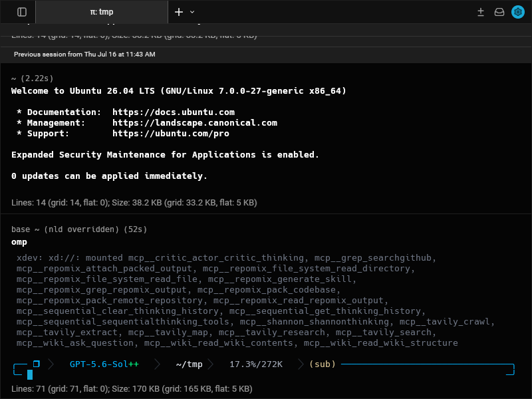The width and height of the screenshot is (532, 399).
Task: Toggle the sidebar panel icon
Action: pyautogui.click(x=22, y=12)
